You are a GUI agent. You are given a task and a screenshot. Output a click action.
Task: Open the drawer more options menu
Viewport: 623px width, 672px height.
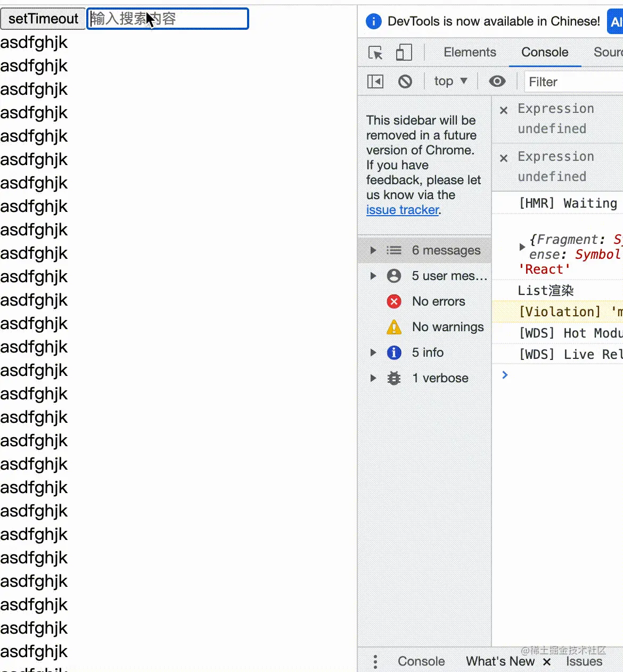[375, 661]
